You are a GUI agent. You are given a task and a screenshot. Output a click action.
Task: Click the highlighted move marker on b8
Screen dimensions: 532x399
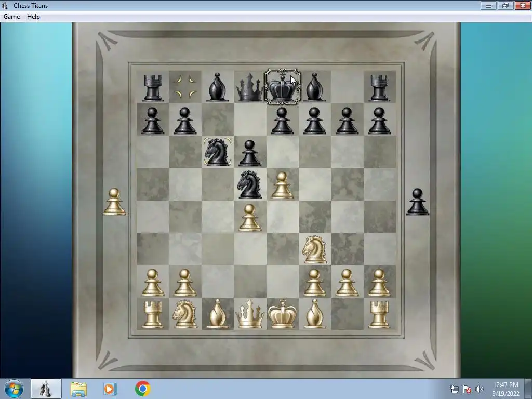tap(185, 87)
